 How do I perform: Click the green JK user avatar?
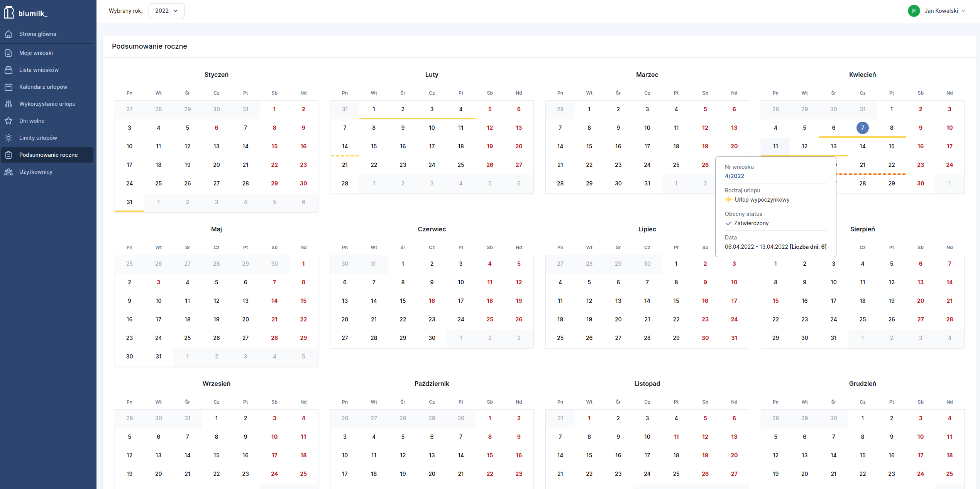(x=914, y=11)
